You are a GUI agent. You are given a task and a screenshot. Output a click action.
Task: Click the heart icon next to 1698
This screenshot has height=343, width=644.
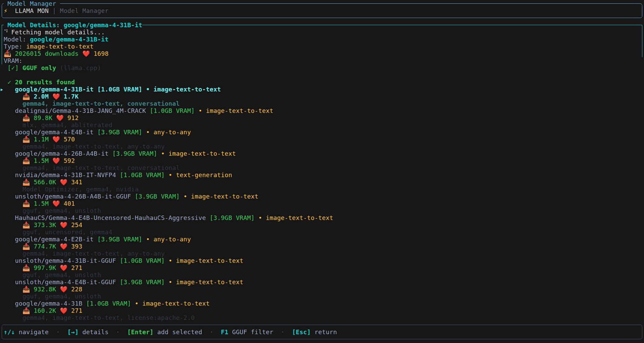click(86, 54)
